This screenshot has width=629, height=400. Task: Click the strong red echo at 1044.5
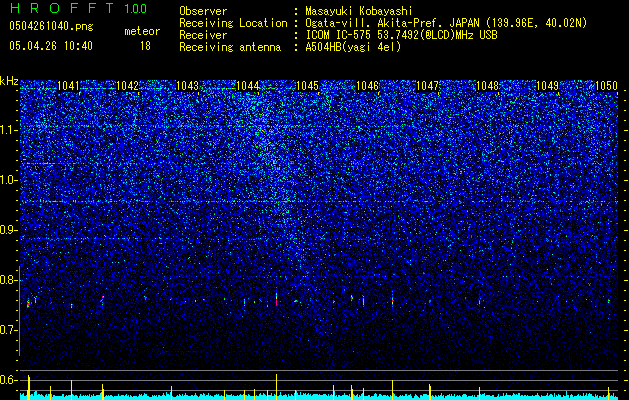[276, 299]
